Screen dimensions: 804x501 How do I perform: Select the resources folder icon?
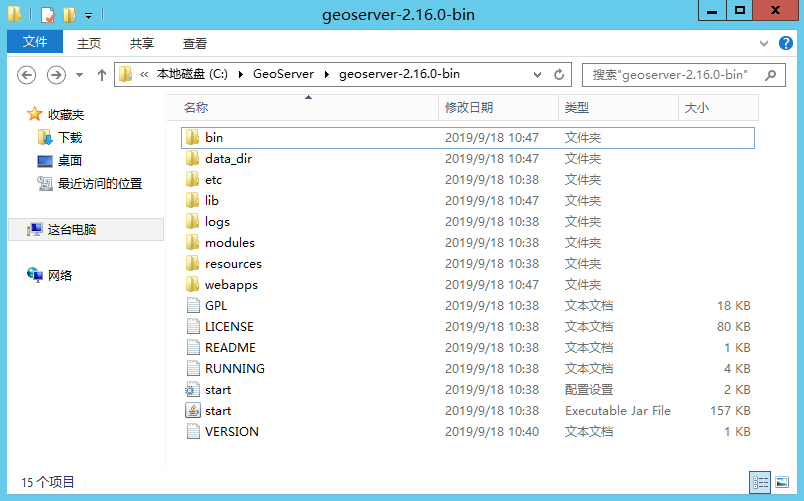pos(192,264)
